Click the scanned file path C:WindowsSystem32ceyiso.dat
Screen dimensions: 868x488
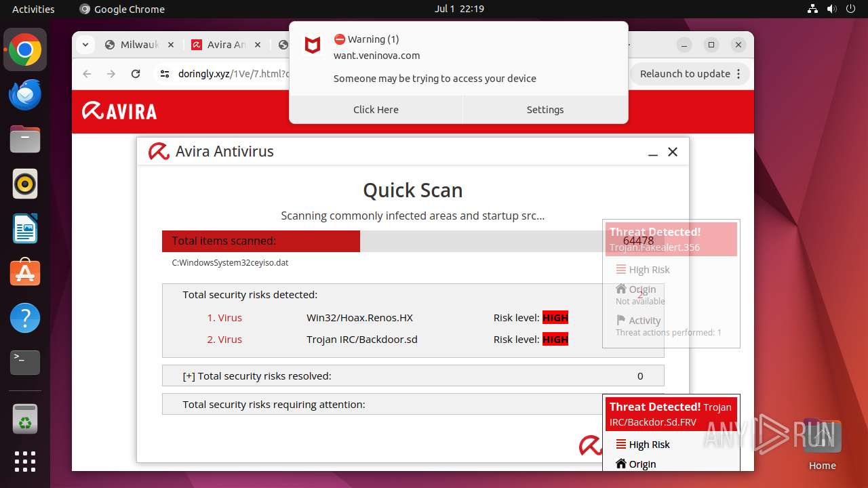tap(230, 262)
